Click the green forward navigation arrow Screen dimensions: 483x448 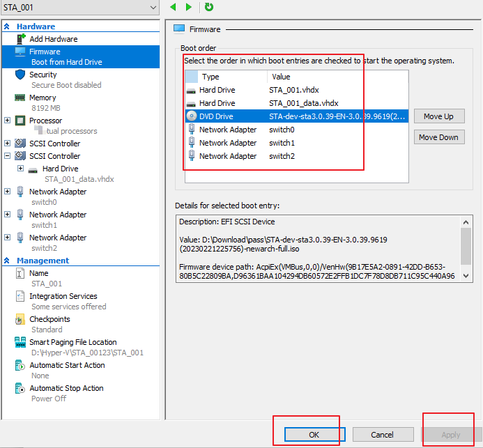coord(188,7)
